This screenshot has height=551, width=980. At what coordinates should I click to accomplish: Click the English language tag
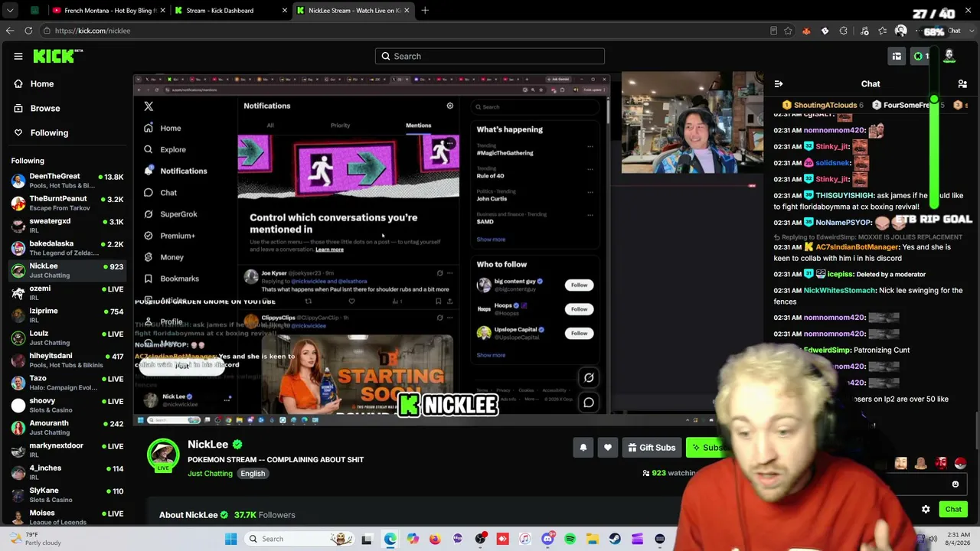coord(253,474)
